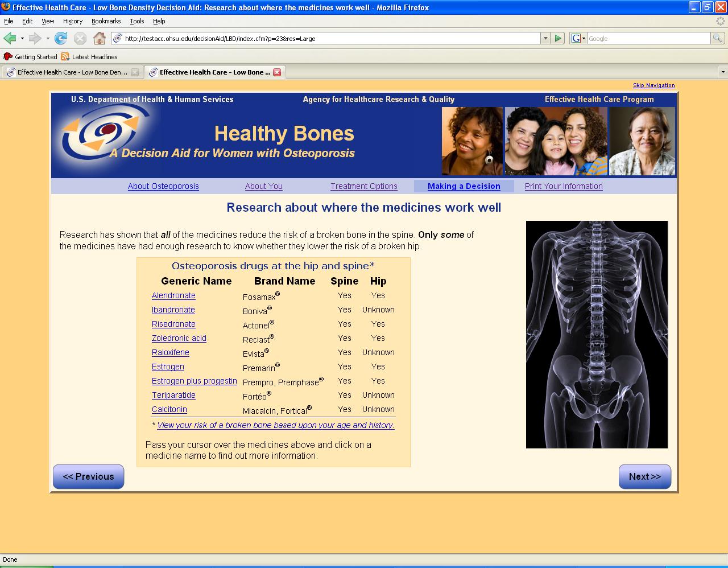
Task: Open the About Osteoporosis section
Action: pos(163,186)
